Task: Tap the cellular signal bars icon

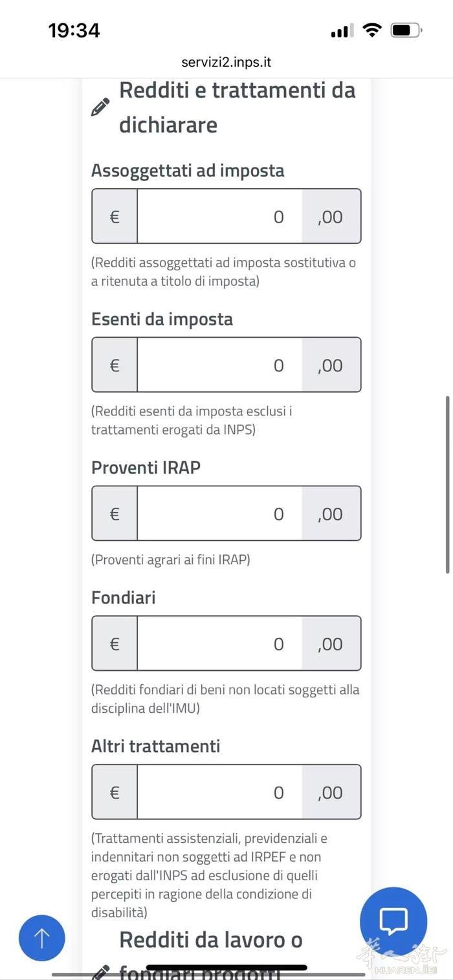Action: pos(342,30)
